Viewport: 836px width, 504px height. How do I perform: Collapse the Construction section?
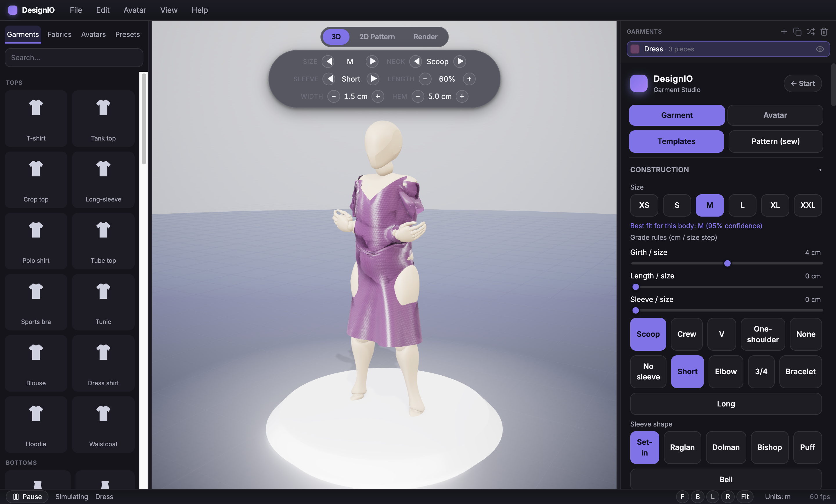(x=726, y=170)
